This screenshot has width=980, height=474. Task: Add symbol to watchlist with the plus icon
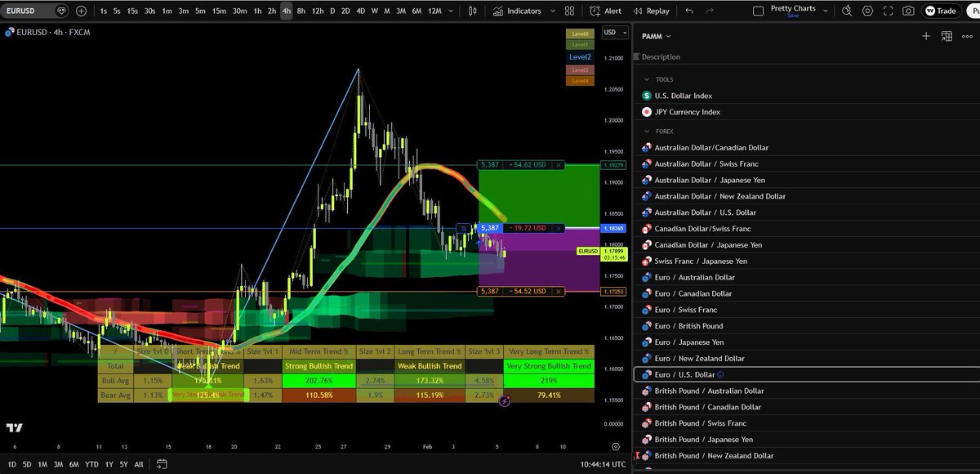[x=926, y=36]
